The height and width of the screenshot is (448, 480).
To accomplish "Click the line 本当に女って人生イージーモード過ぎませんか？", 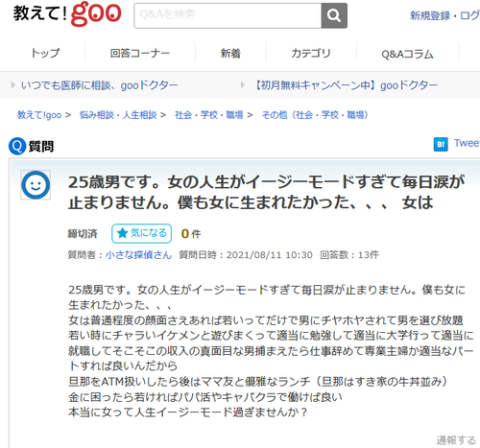I will (188, 413).
